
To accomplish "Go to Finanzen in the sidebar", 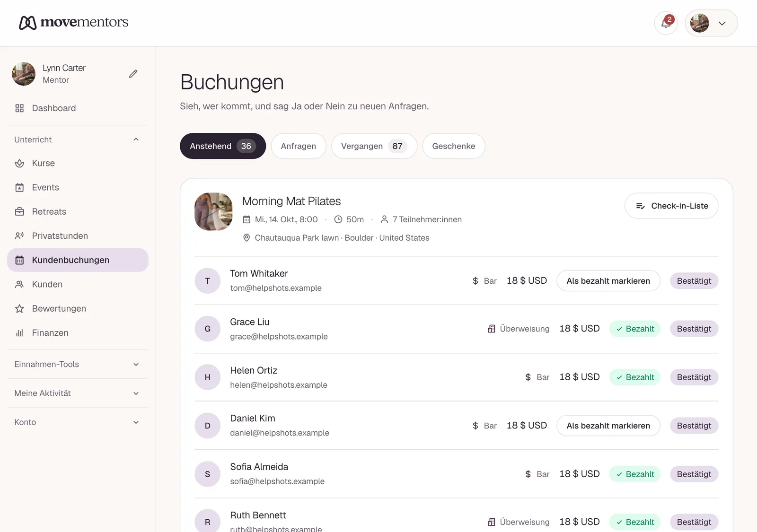I will [78, 333].
